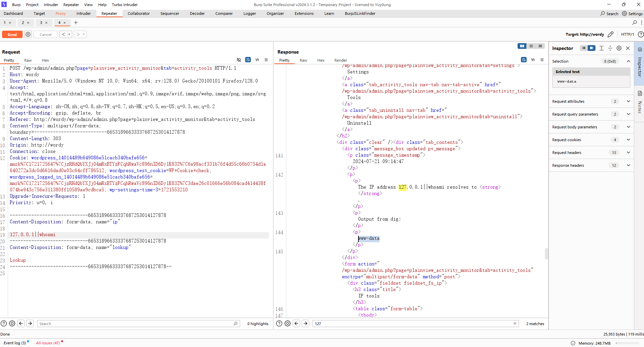Add a new Repeater tab

pos(76,23)
